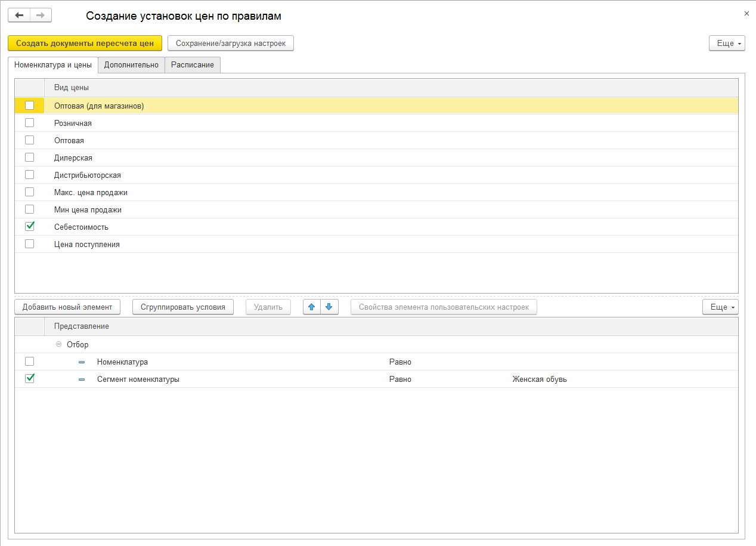This screenshot has width=756, height=546.
Task: Click the dash icon beside Номенклатура
Action: pyautogui.click(x=82, y=362)
